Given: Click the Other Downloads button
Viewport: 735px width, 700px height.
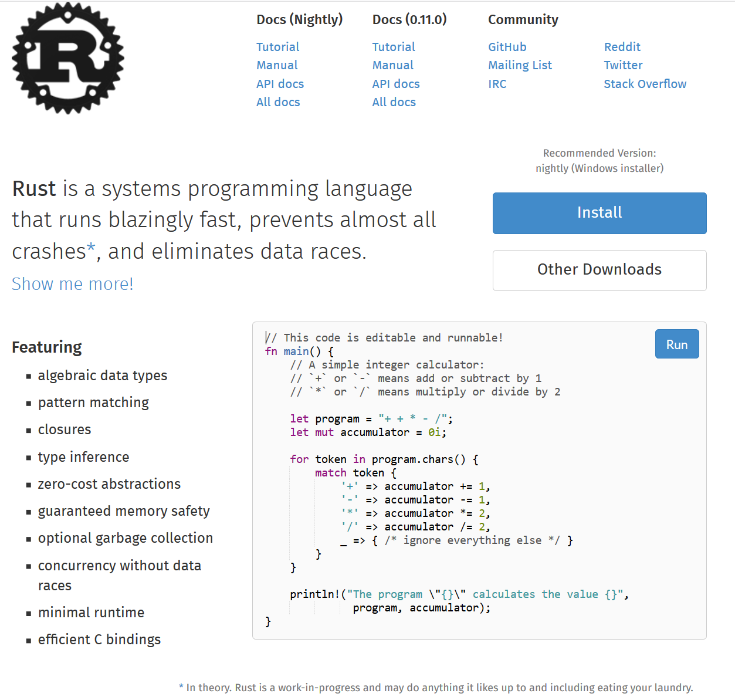Looking at the screenshot, I should [x=599, y=270].
